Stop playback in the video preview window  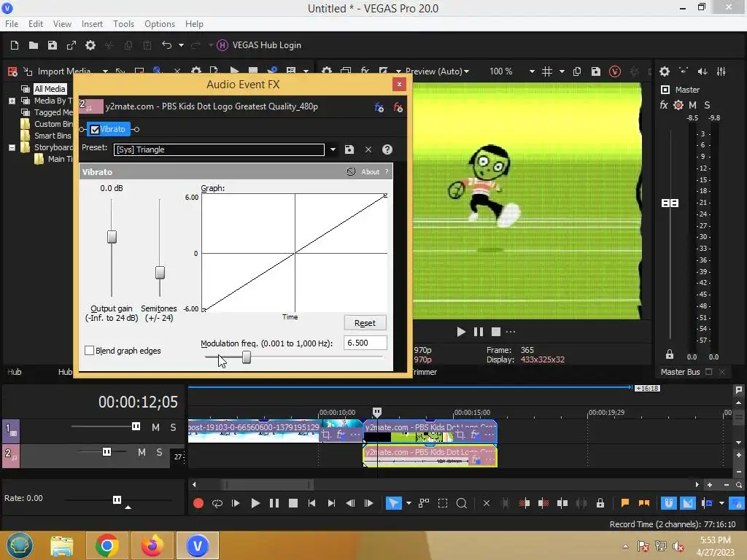pos(496,332)
